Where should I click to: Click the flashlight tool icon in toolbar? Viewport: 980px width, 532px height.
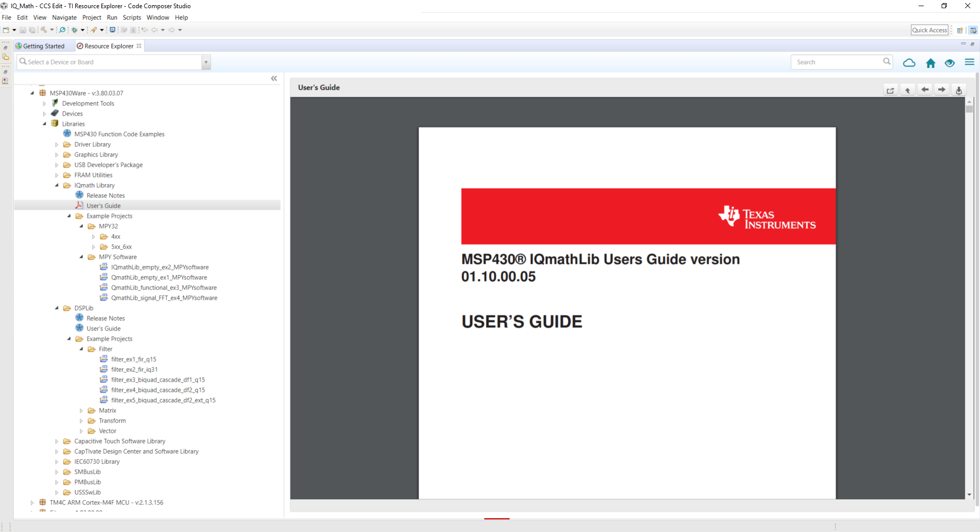94,30
